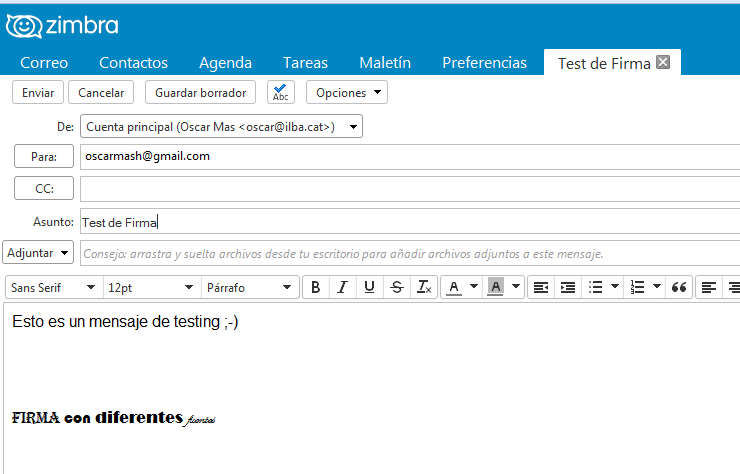This screenshot has height=474, width=740.
Task: Open the Adjuntar dropdown
Action: (x=38, y=253)
